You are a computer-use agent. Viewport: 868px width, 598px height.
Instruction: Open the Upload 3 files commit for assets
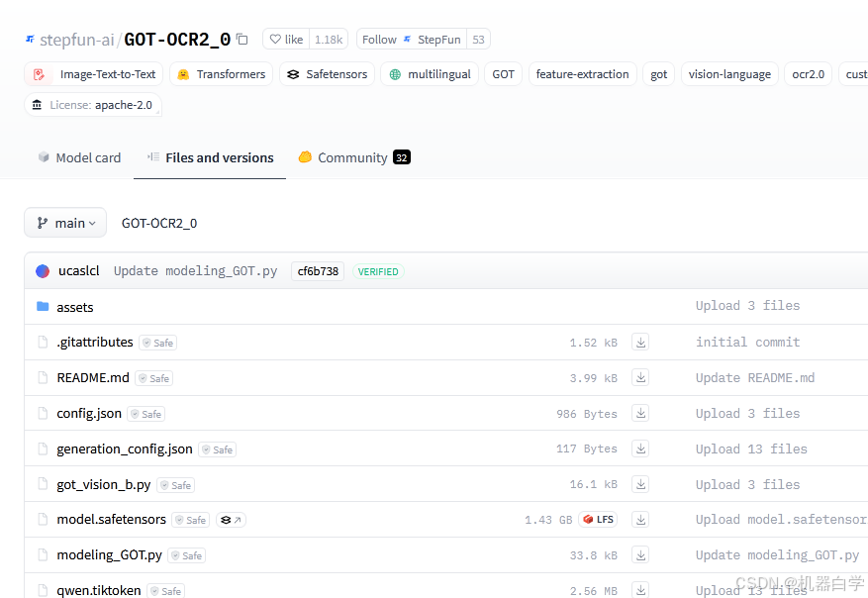747,306
